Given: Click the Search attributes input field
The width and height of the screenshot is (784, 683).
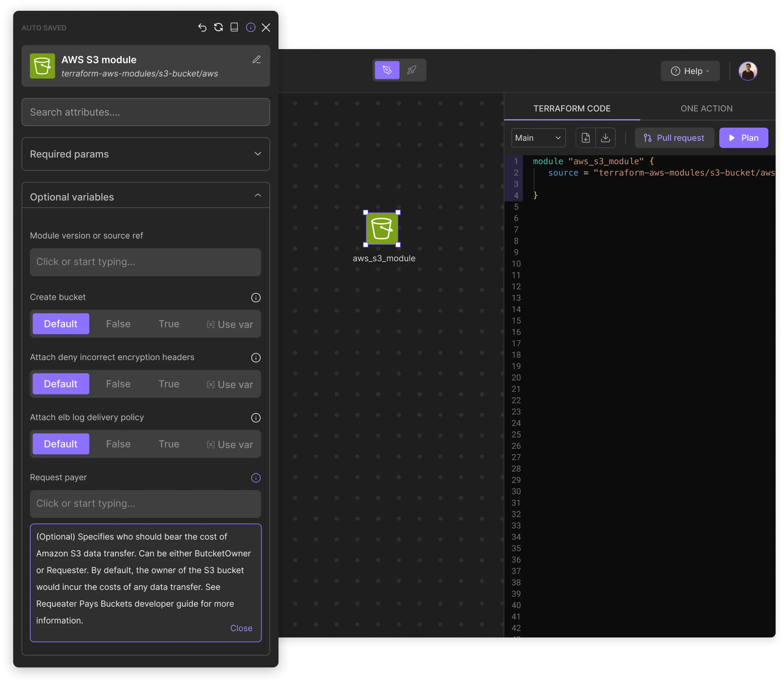Looking at the screenshot, I should pyautogui.click(x=146, y=112).
